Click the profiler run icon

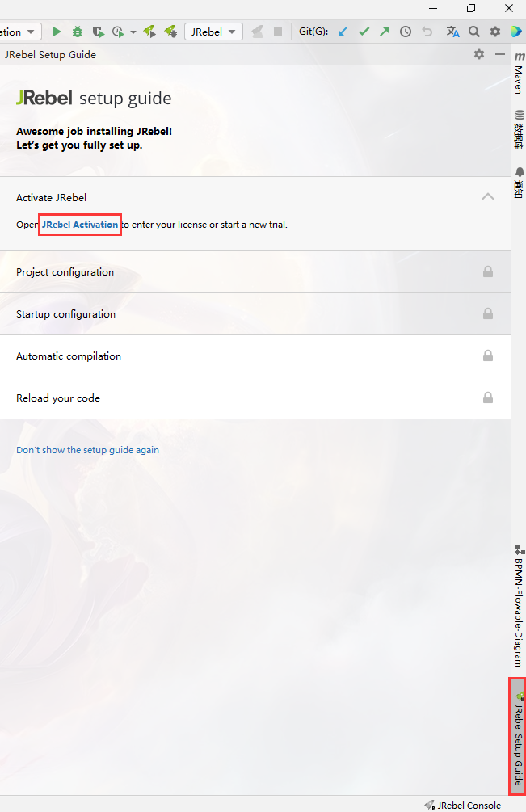click(118, 32)
